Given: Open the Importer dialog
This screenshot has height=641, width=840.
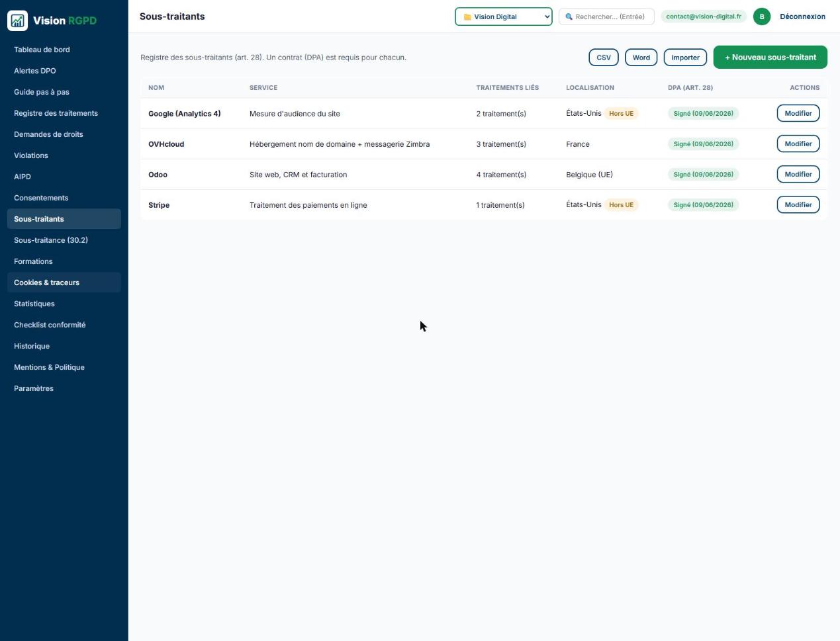Looking at the screenshot, I should click(x=685, y=58).
